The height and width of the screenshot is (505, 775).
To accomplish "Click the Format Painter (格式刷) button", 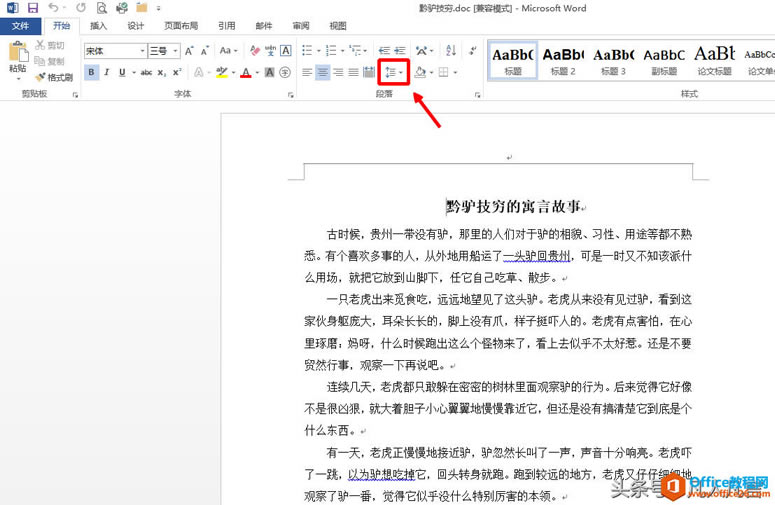I will point(54,77).
